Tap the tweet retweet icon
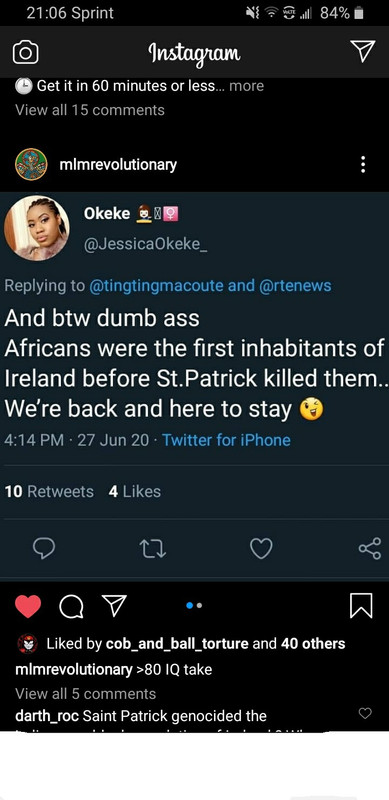The image size is (389, 800). click(x=153, y=549)
